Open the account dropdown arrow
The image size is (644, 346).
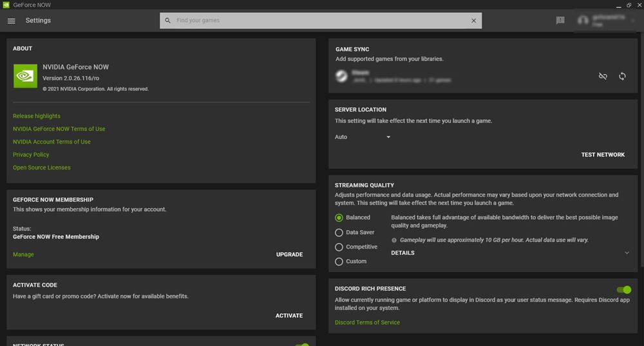[633, 20]
